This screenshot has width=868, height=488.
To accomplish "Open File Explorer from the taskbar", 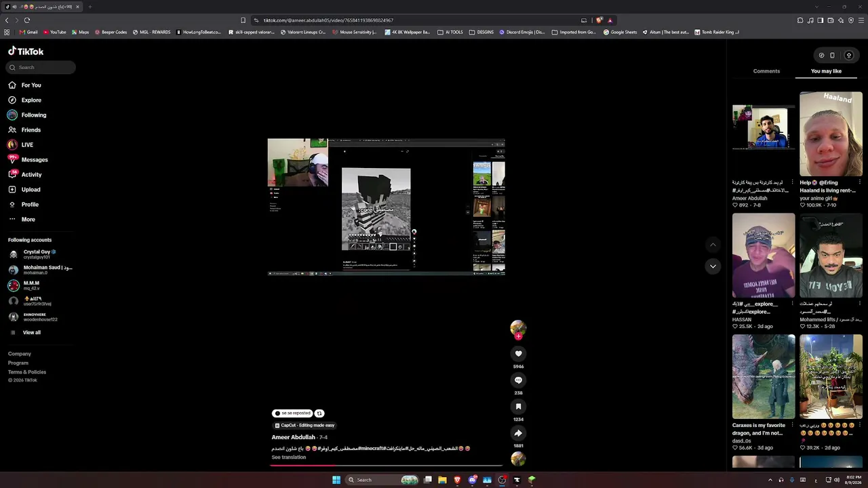I will 442,480.
